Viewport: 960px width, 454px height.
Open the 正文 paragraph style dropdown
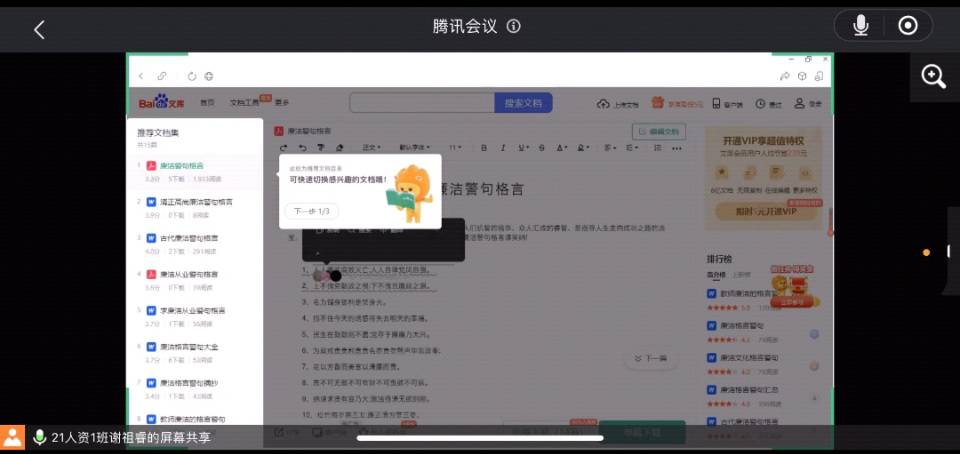(372, 148)
